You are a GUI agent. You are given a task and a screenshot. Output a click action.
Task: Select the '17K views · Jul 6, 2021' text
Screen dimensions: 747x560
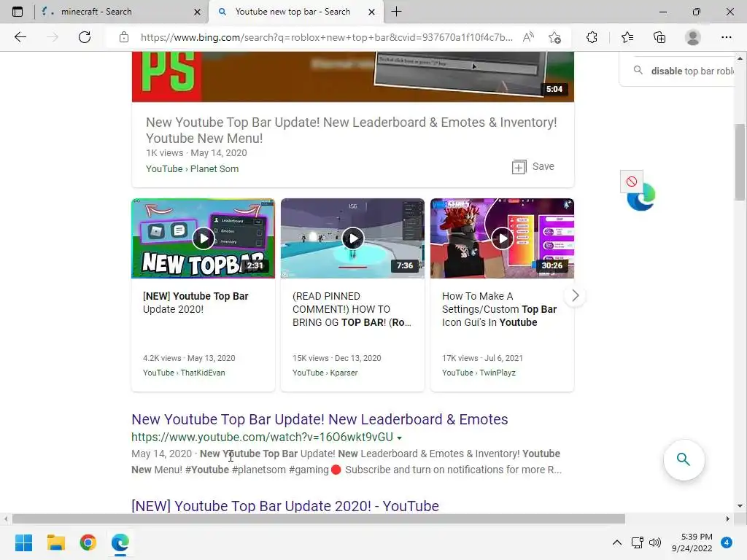coord(483,358)
